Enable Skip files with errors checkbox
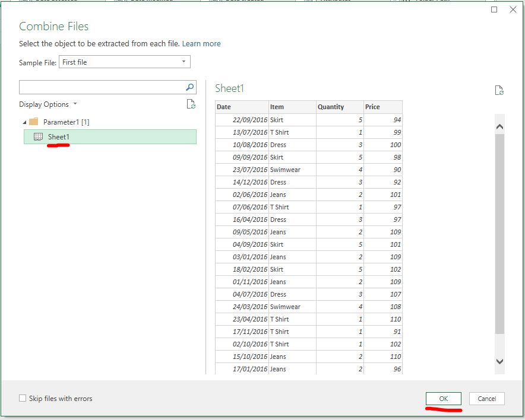The width and height of the screenshot is (525, 420). [x=23, y=399]
